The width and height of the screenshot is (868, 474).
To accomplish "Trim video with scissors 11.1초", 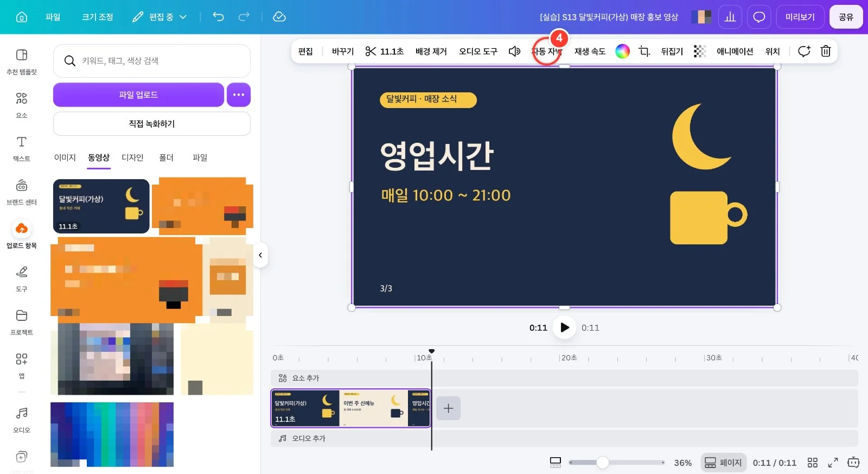I will click(x=385, y=51).
